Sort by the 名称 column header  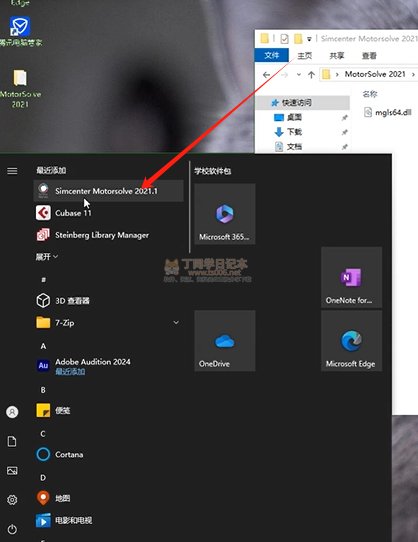[370, 94]
